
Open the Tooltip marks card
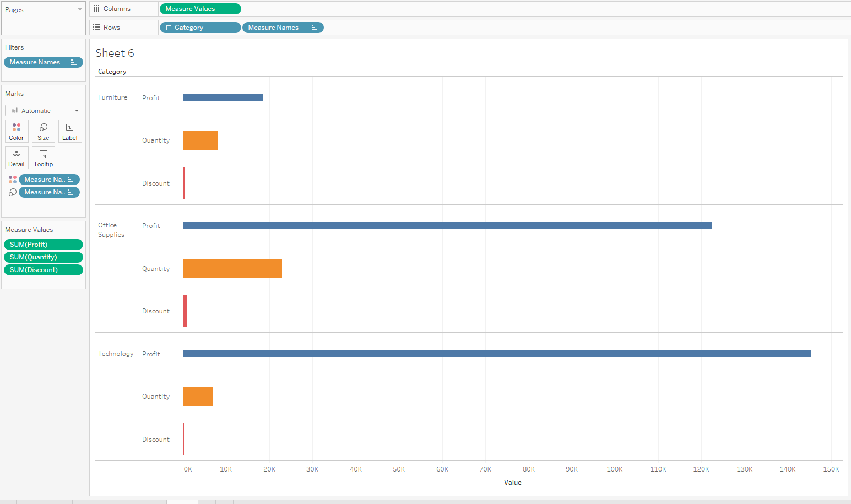[x=44, y=158]
